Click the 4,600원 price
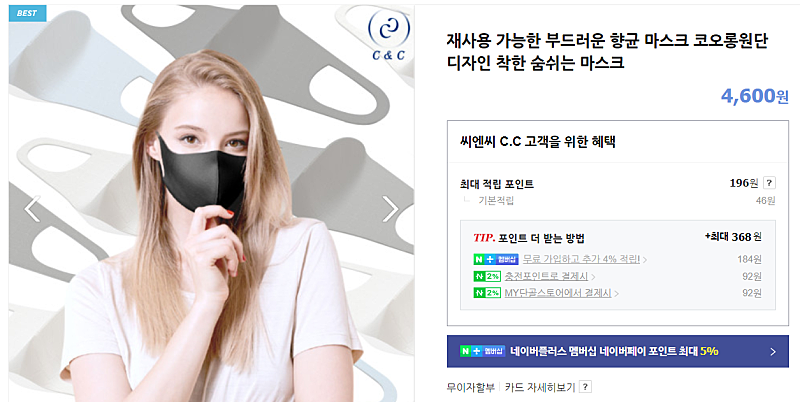The height and width of the screenshot is (402, 800). point(755,95)
